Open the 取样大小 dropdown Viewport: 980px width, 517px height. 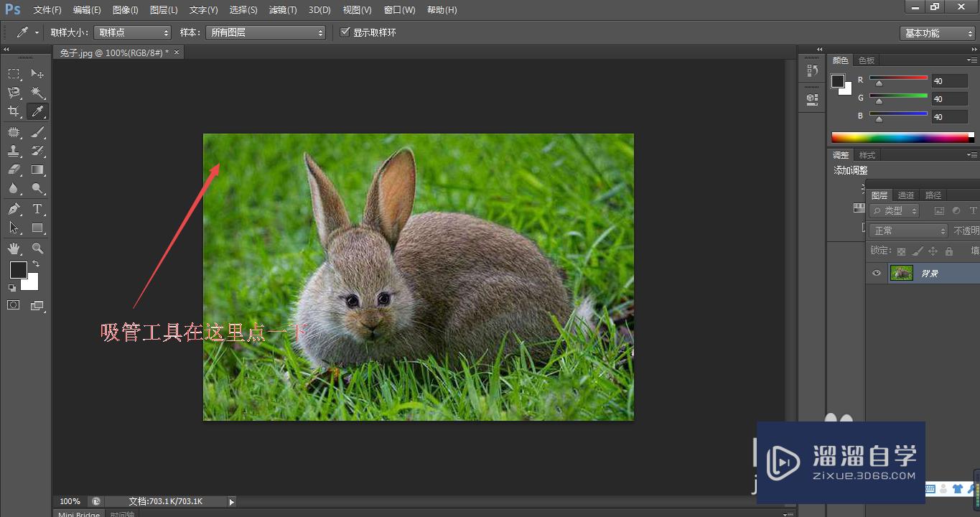133,33
